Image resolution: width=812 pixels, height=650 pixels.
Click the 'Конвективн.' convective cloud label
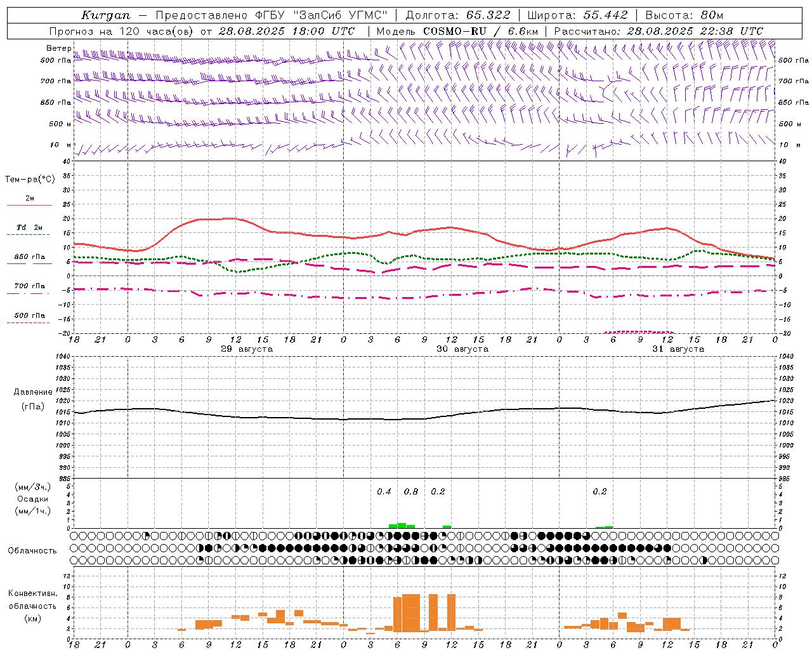32,594
